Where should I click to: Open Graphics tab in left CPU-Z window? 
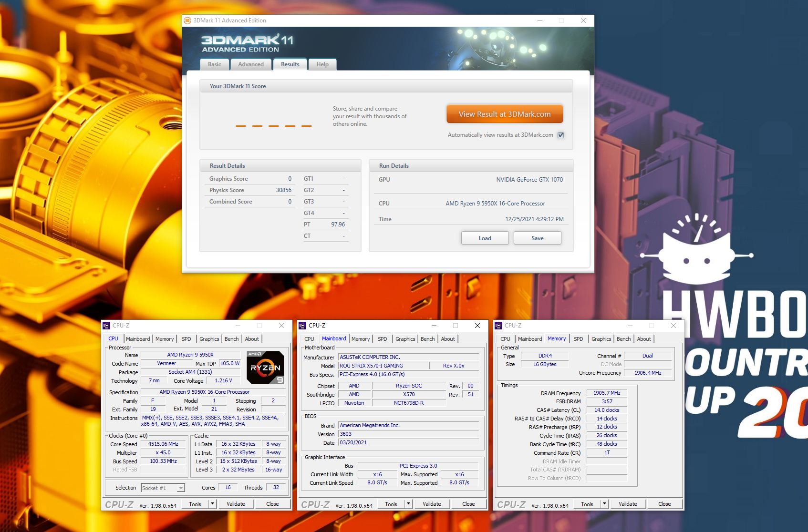pyautogui.click(x=209, y=339)
